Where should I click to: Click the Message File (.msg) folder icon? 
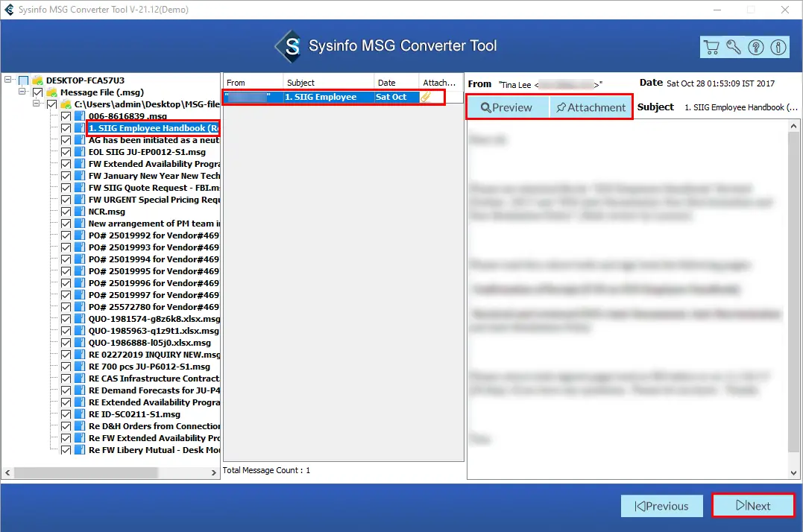click(51, 92)
